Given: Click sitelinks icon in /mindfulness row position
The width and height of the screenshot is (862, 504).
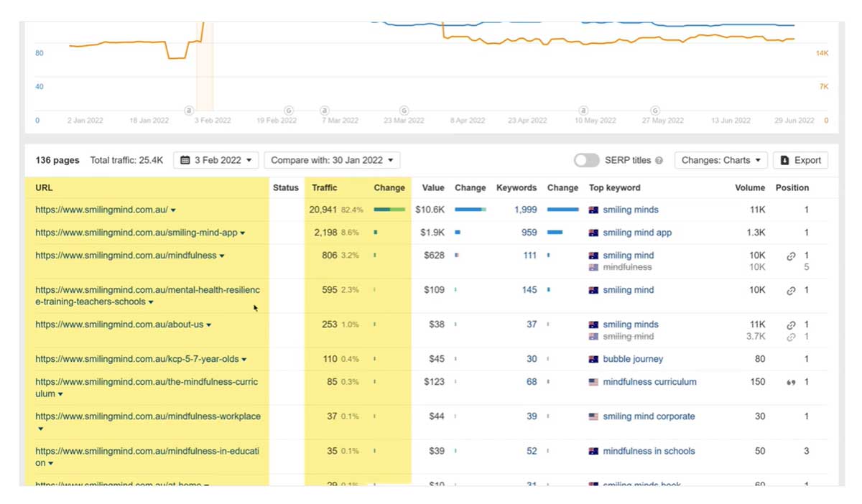Looking at the screenshot, I should tap(791, 256).
